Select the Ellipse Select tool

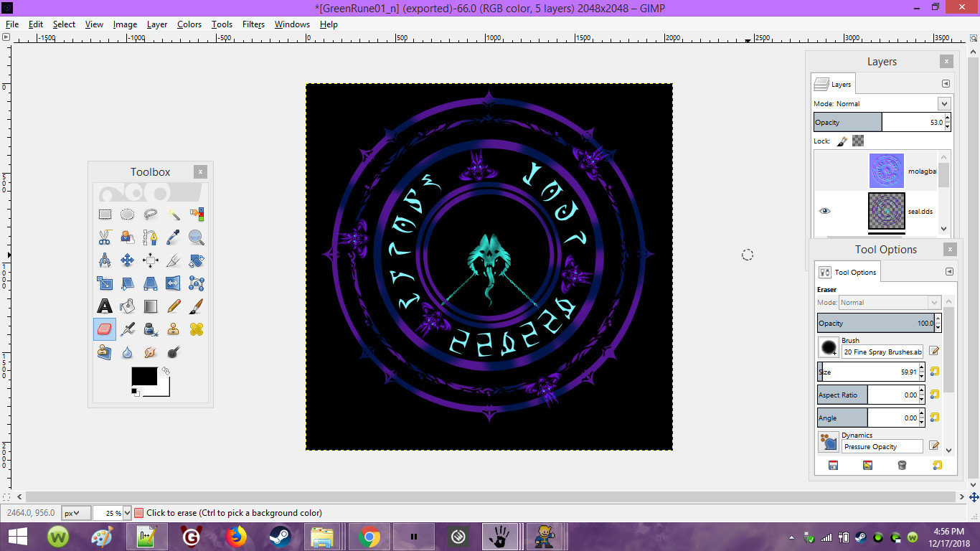(128, 214)
